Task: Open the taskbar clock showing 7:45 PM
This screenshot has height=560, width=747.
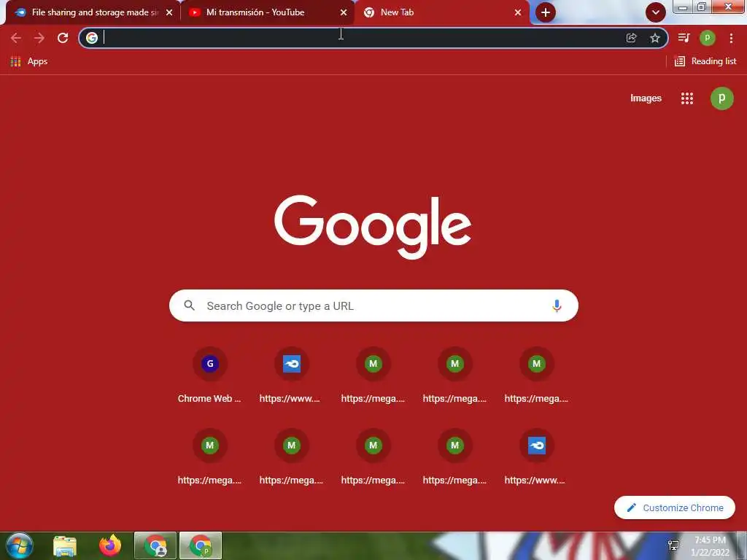Action: [x=711, y=546]
